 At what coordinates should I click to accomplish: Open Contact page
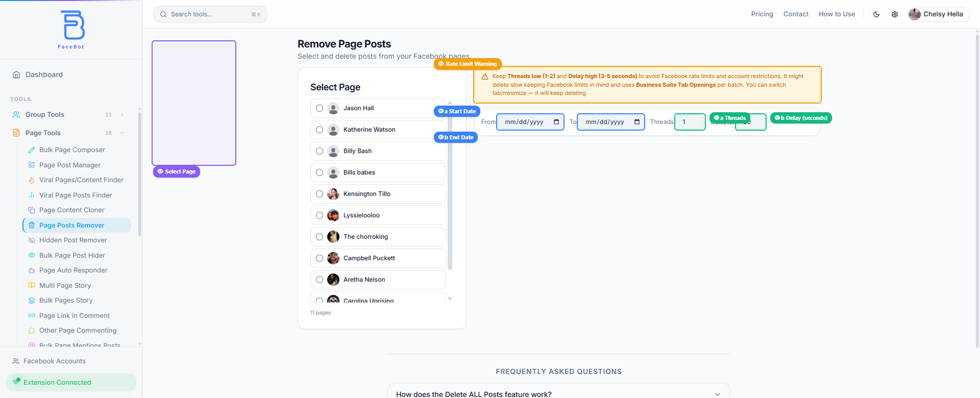796,14
